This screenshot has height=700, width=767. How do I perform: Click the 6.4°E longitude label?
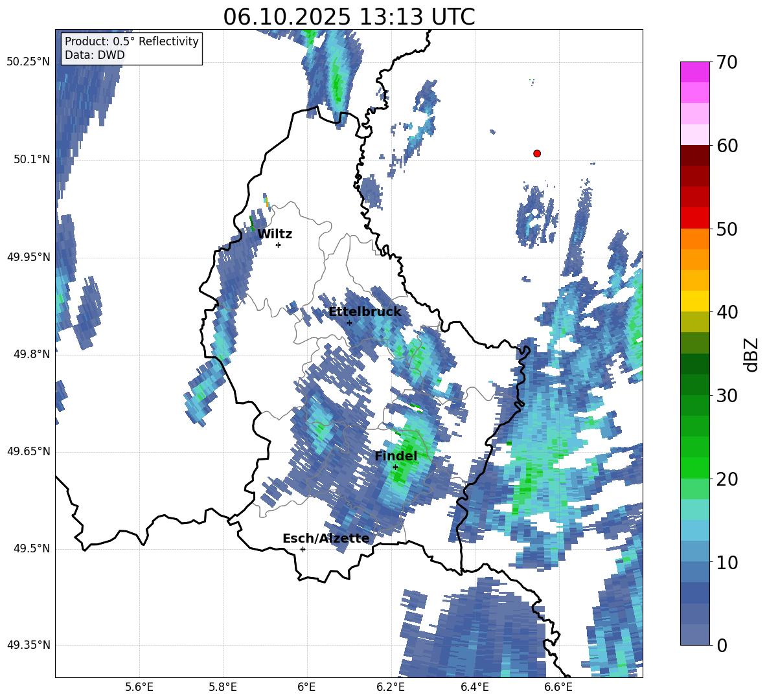[474, 687]
